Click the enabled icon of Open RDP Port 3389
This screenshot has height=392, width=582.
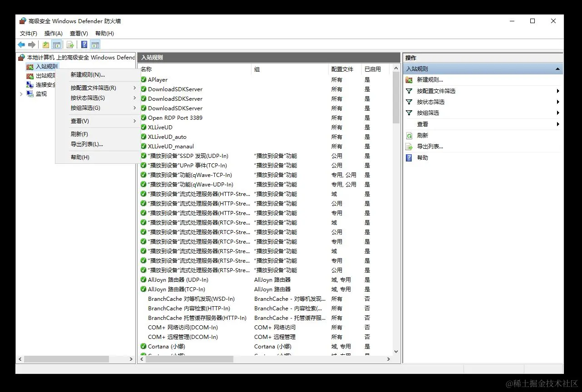(143, 118)
